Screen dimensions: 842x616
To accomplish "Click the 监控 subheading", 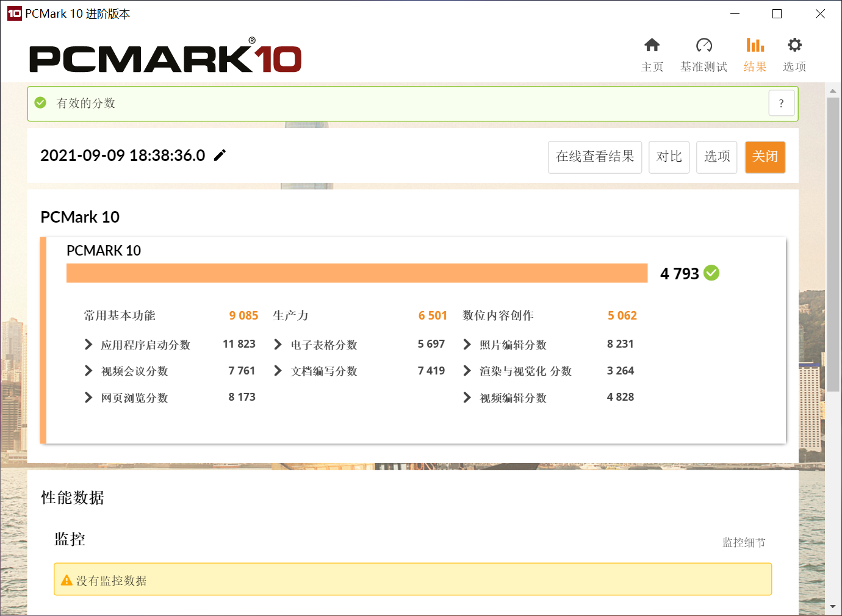I will [x=70, y=539].
